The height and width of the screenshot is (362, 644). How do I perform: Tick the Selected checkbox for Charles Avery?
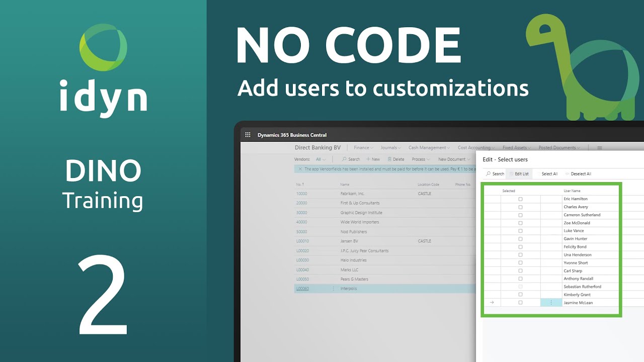tap(520, 207)
